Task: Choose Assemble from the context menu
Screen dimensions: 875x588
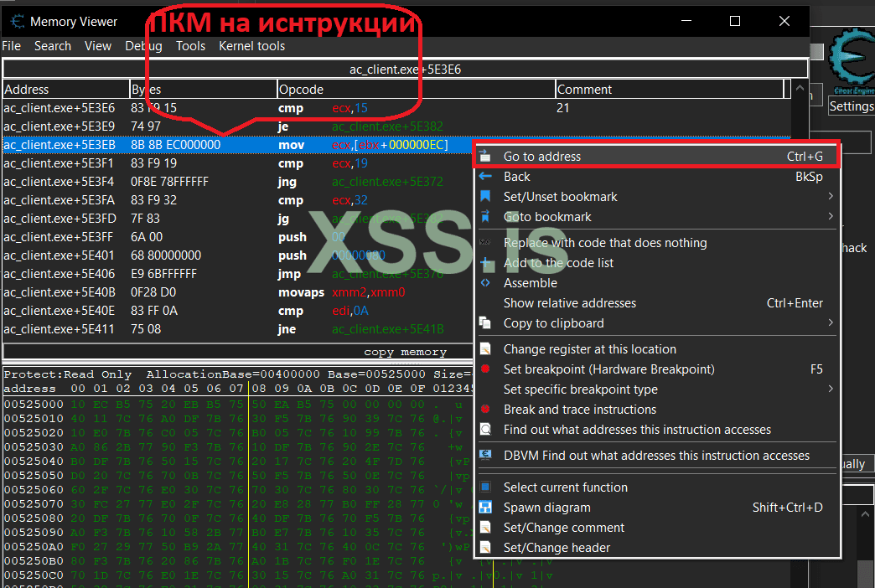Action: coord(656,283)
